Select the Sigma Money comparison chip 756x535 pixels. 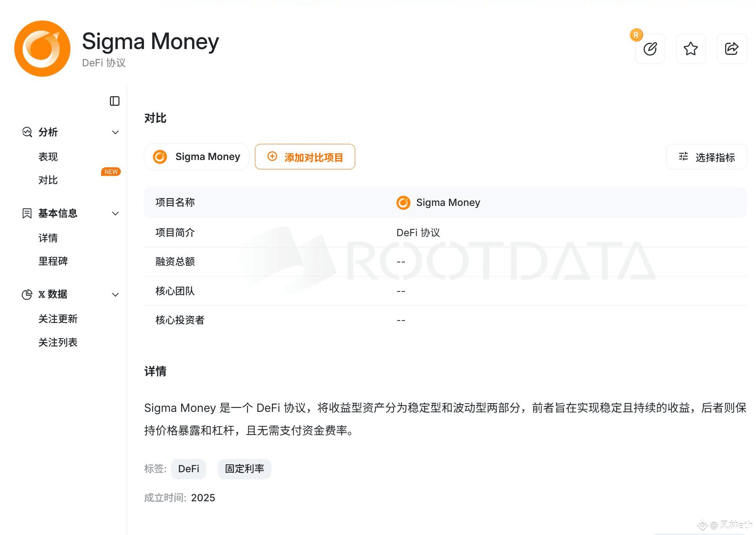point(196,157)
